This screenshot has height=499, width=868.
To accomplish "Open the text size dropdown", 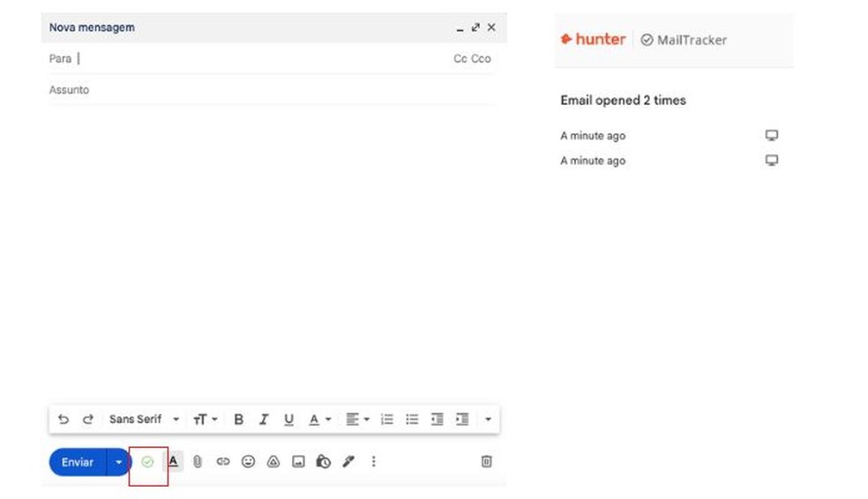I will pyautogui.click(x=205, y=420).
